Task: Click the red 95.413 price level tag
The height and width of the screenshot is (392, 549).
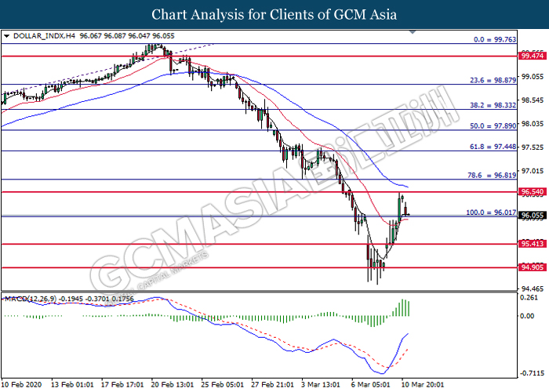Action: pos(533,244)
